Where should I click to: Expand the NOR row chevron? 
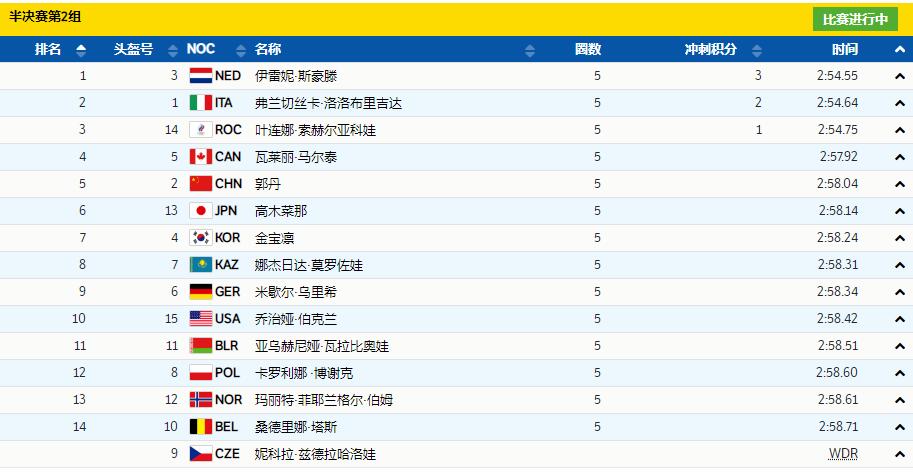(x=900, y=400)
